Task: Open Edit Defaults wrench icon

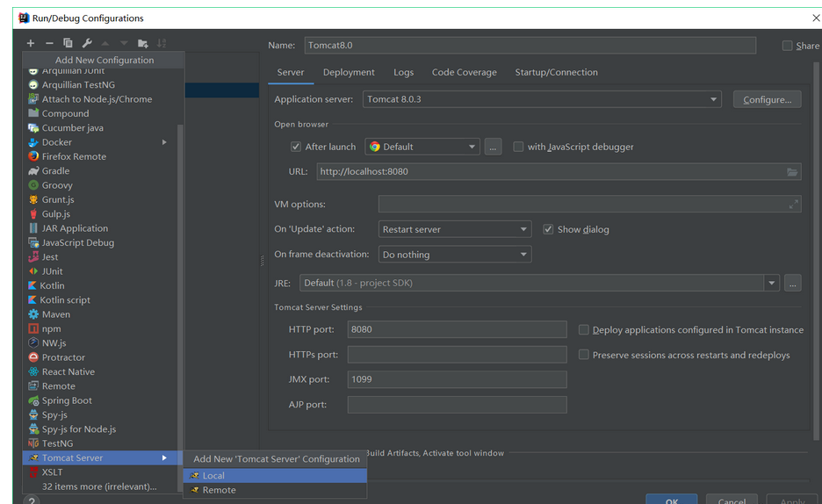Action: (87, 43)
